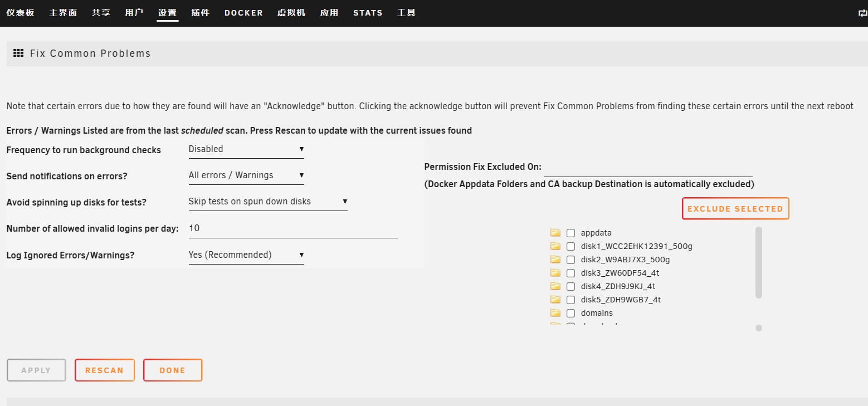This screenshot has width=868, height=406.
Task: Open the DOCKER menu tab
Action: click(243, 13)
